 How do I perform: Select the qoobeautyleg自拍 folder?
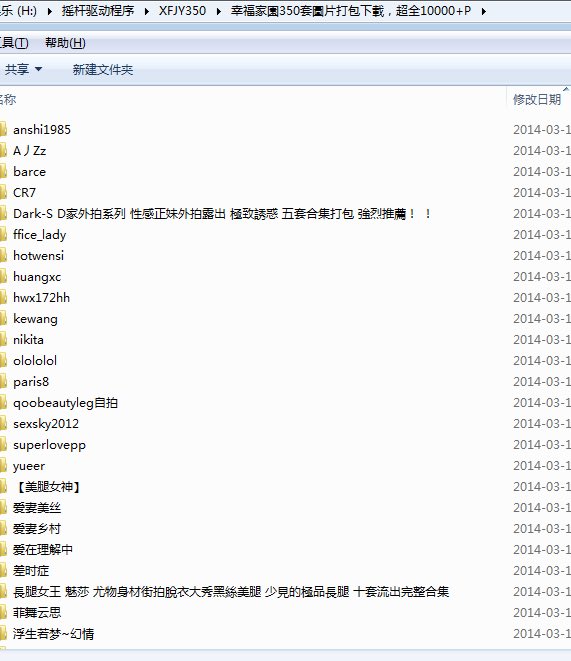pyautogui.click(x=65, y=403)
